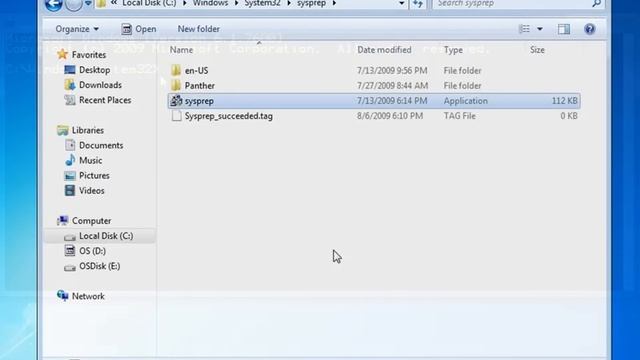The height and width of the screenshot is (360, 640).
Task: Open the Pictures library
Action: pos(94,176)
